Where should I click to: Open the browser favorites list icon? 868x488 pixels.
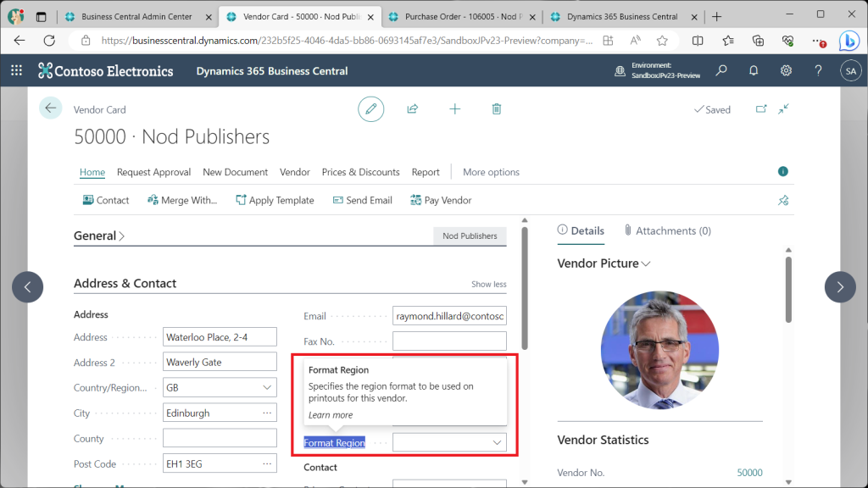click(x=728, y=41)
